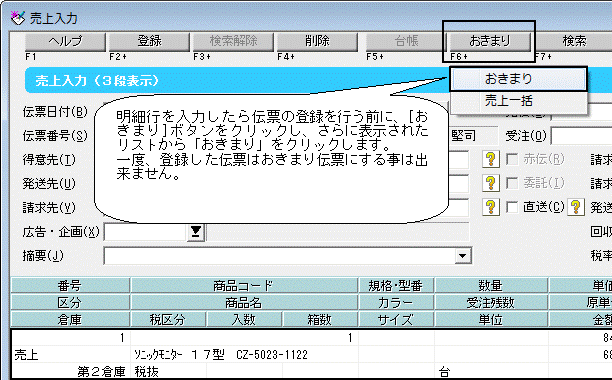Click the 税抜 tax category cell
Screen dimensions: 612x380
(x=168, y=371)
